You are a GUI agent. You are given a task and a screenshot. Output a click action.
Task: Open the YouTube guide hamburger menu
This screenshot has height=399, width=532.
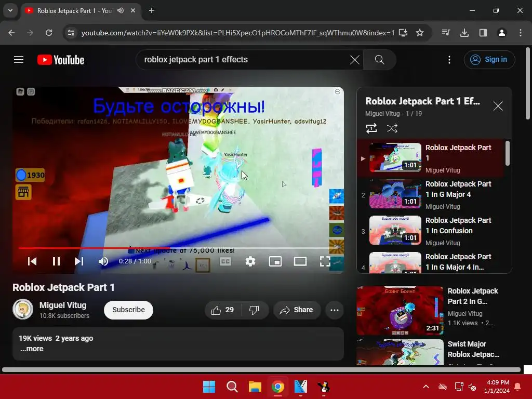pyautogui.click(x=19, y=60)
